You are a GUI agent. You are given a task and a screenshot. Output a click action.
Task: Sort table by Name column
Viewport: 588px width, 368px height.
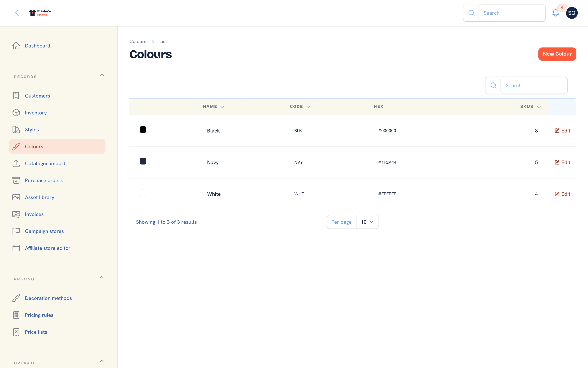(213, 107)
